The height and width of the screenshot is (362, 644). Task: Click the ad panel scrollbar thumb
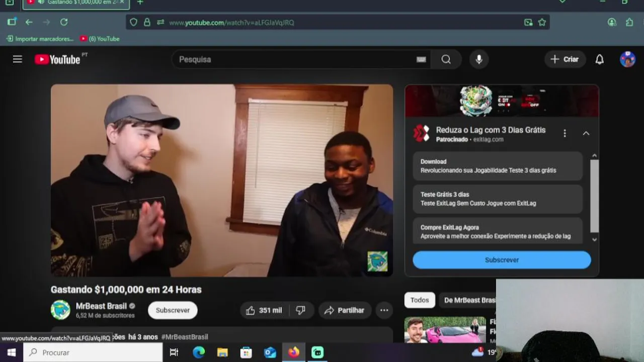pos(594,196)
